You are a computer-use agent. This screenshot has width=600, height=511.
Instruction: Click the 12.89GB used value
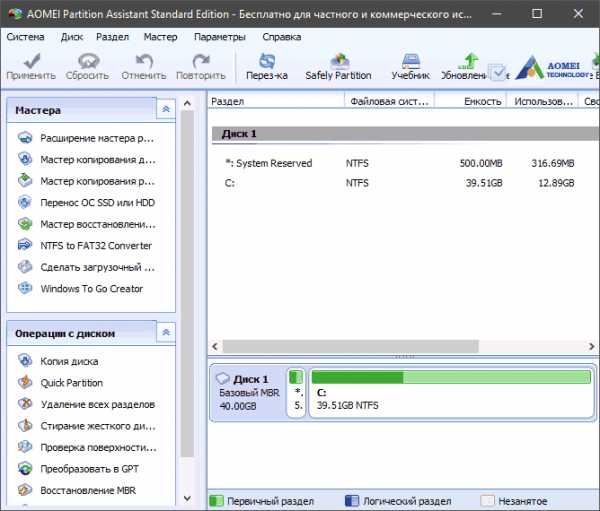click(556, 183)
